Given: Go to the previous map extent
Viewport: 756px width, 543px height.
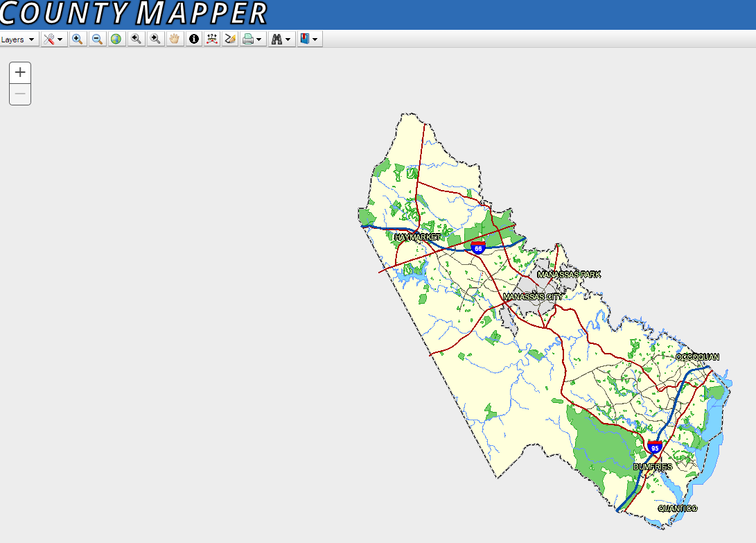Looking at the screenshot, I should (x=135, y=39).
